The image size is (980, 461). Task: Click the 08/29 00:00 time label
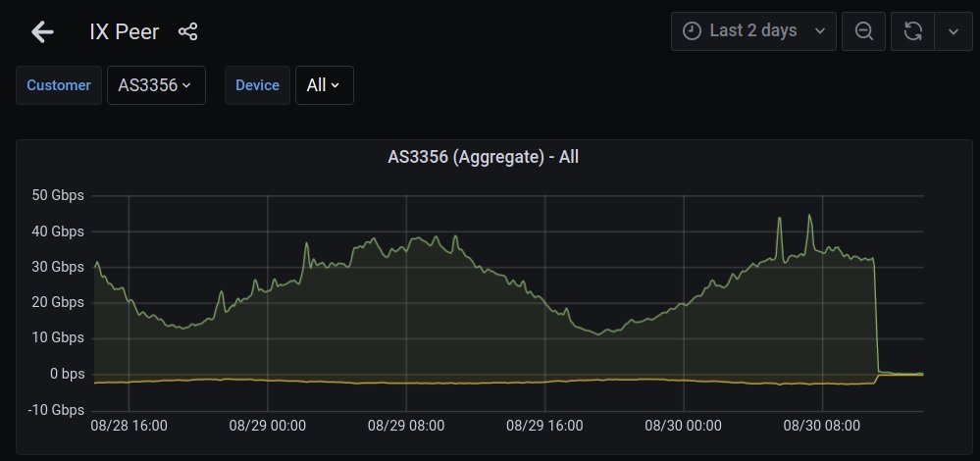[x=268, y=426]
